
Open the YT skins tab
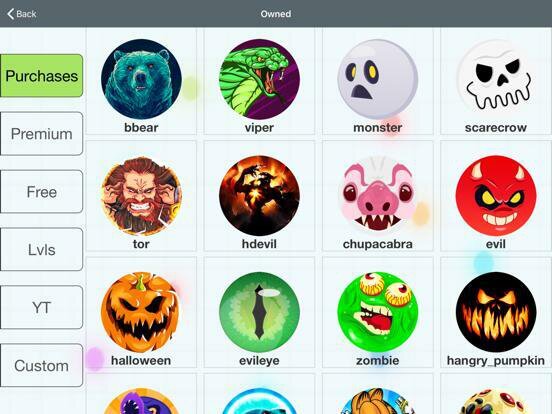coord(42,308)
